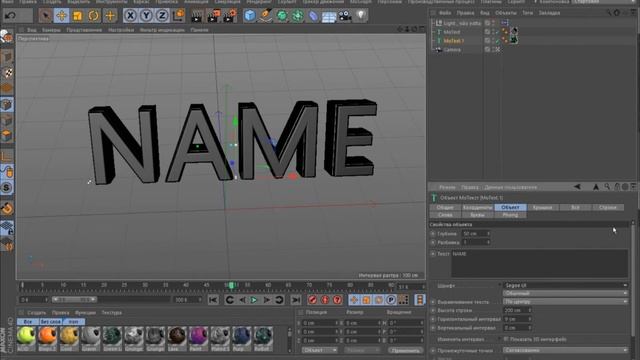Open the intermediate points dropdown

(565, 350)
